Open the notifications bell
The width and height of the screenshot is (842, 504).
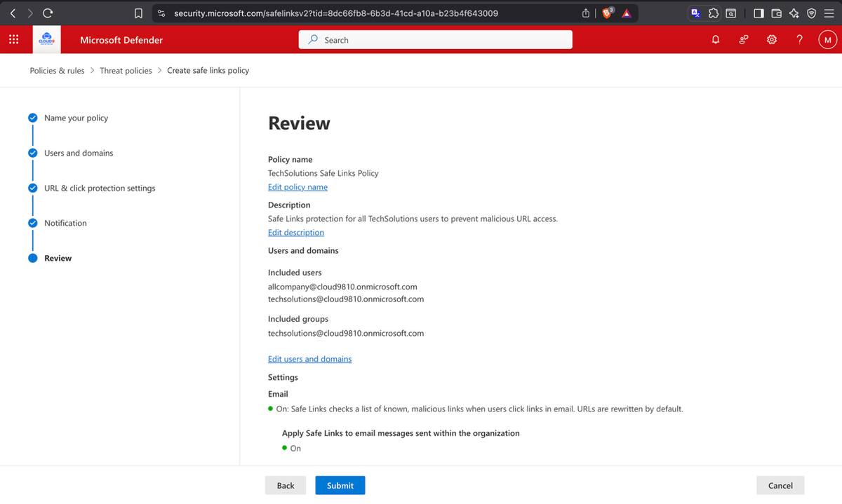point(716,40)
